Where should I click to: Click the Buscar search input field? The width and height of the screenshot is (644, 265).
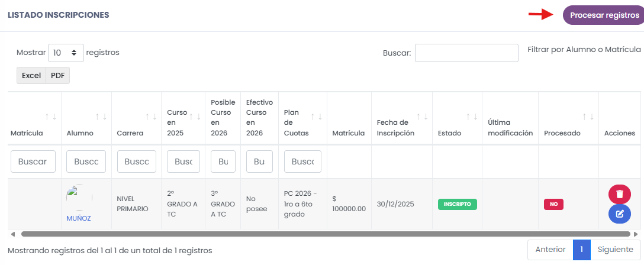point(466,53)
